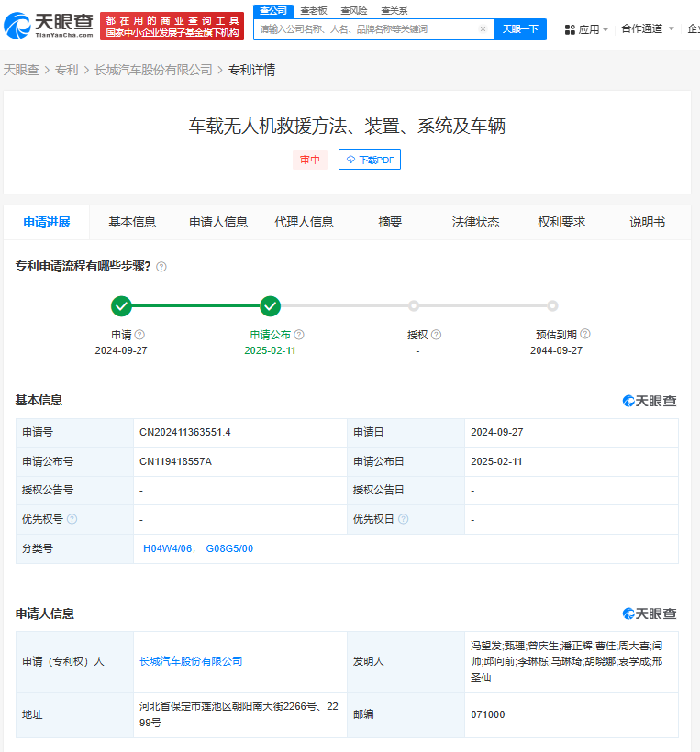
Task: Click the green 申请 checkmark step circle
Action: 121,306
